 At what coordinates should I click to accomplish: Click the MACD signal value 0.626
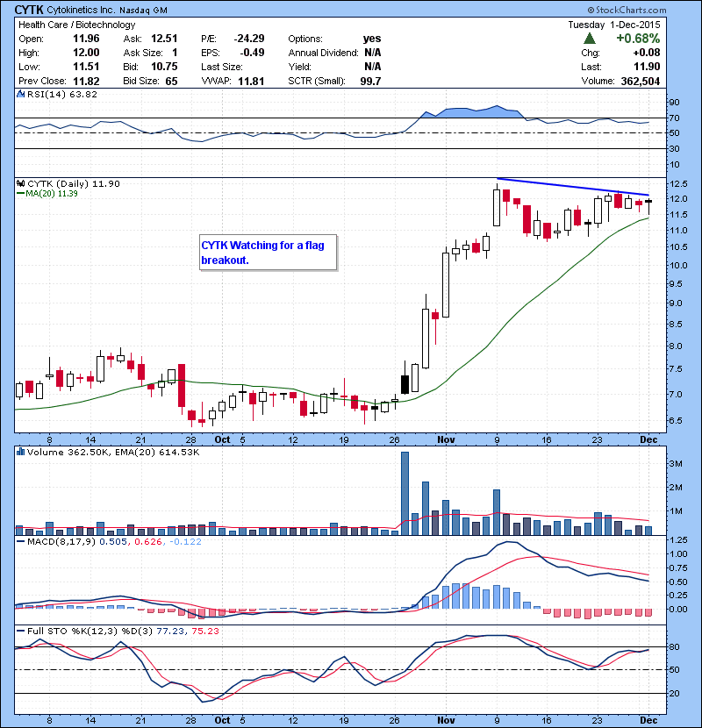click(148, 541)
